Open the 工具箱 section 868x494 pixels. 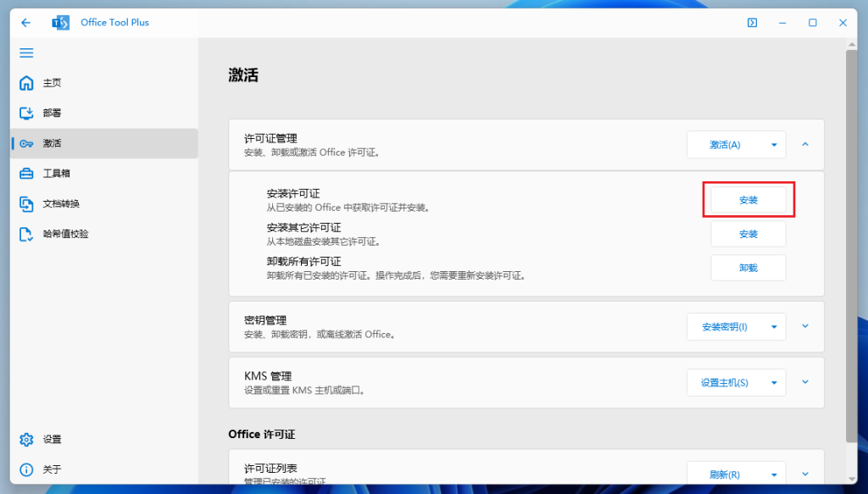click(104, 174)
